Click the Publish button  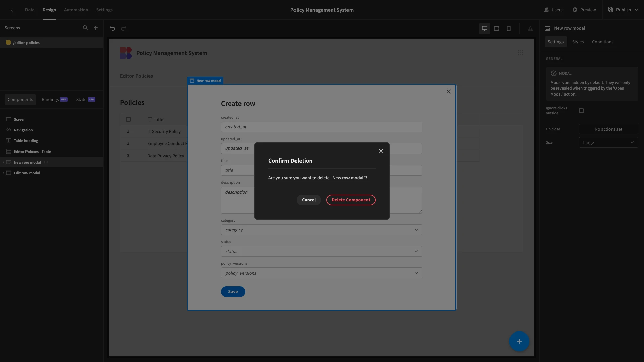624,10
